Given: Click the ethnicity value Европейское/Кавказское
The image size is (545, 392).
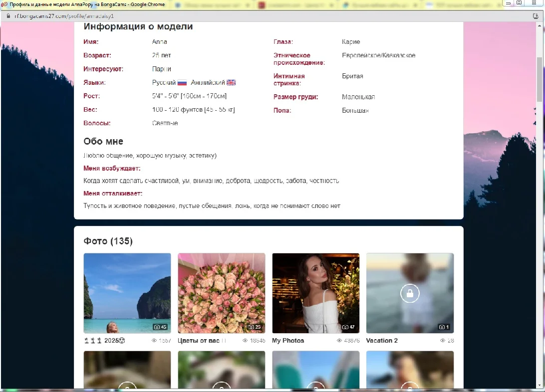Looking at the screenshot, I should pyautogui.click(x=379, y=55).
